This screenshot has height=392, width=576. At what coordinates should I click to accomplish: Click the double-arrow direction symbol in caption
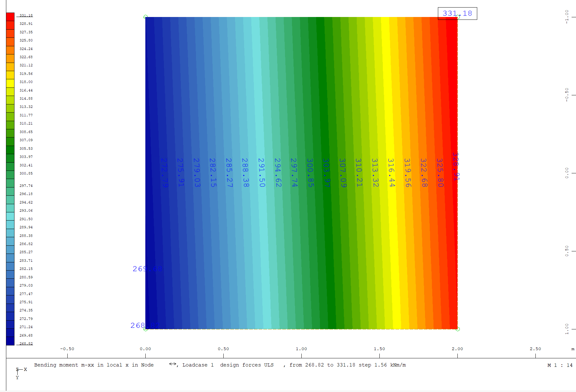(173, 364)
